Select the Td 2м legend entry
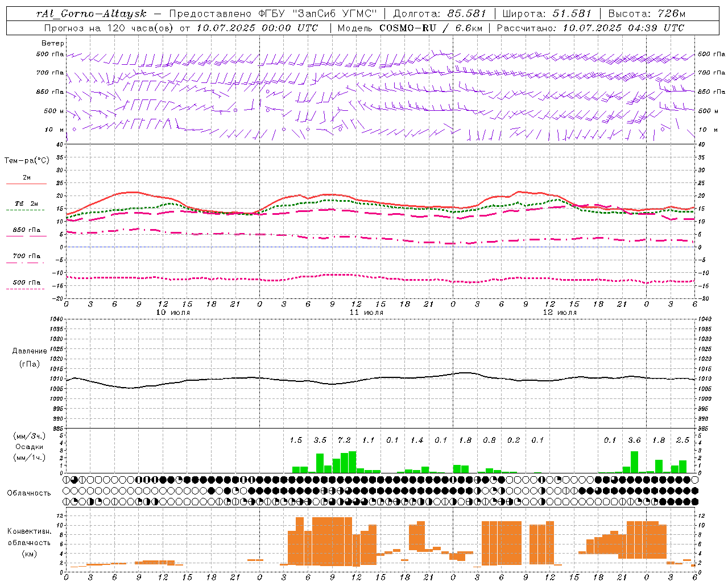 (x=27, y=203)
